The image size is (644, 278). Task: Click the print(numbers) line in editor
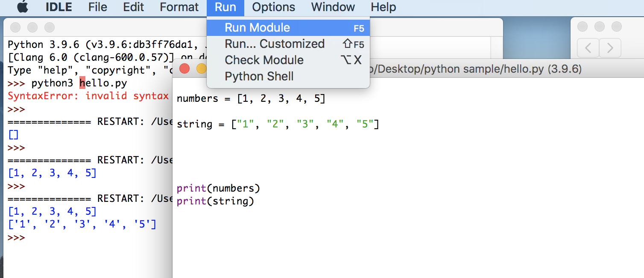click(218, 188)
